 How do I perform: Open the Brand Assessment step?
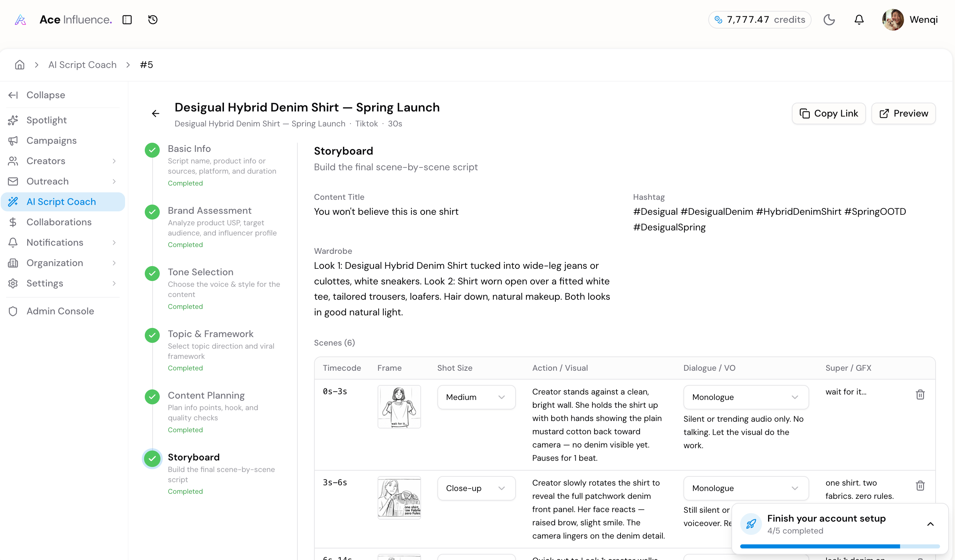click(209, 211)
